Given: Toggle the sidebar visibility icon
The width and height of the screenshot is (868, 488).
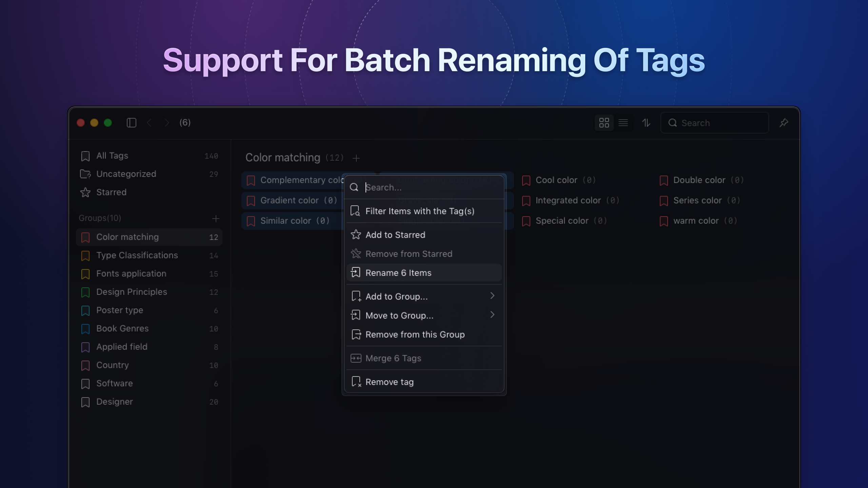Looking at the screenshot, I should coord(132,123).
